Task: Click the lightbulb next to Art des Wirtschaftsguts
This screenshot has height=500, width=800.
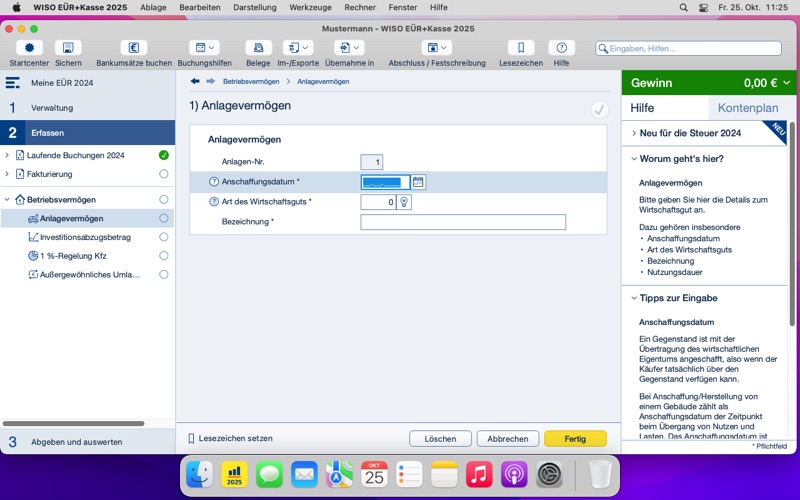Action: (404, 202)
